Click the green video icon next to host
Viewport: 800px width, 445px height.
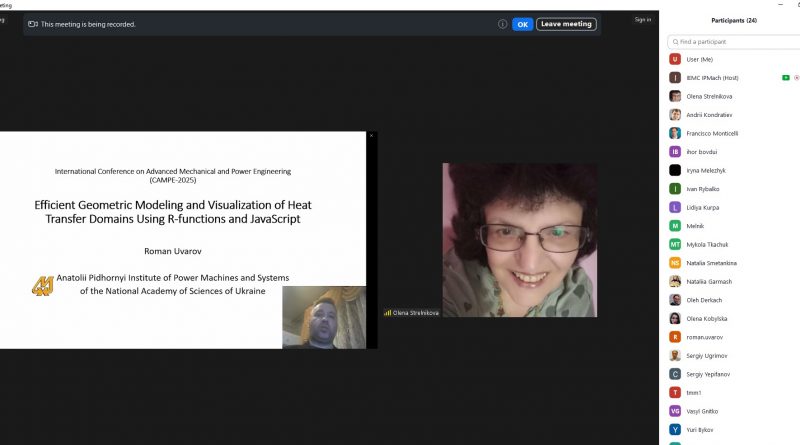pyautogui.click(x=785, y=78)
